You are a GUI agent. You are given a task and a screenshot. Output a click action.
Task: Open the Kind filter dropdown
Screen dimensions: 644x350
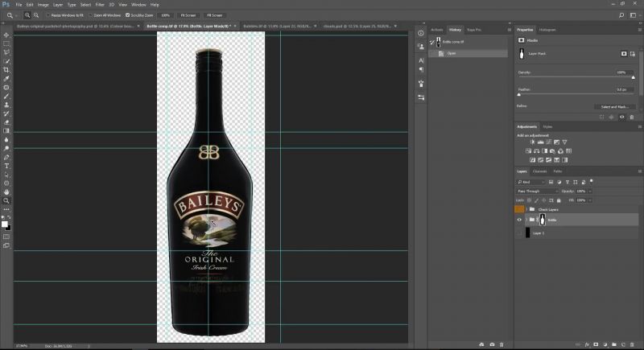[x=530, y=182]
